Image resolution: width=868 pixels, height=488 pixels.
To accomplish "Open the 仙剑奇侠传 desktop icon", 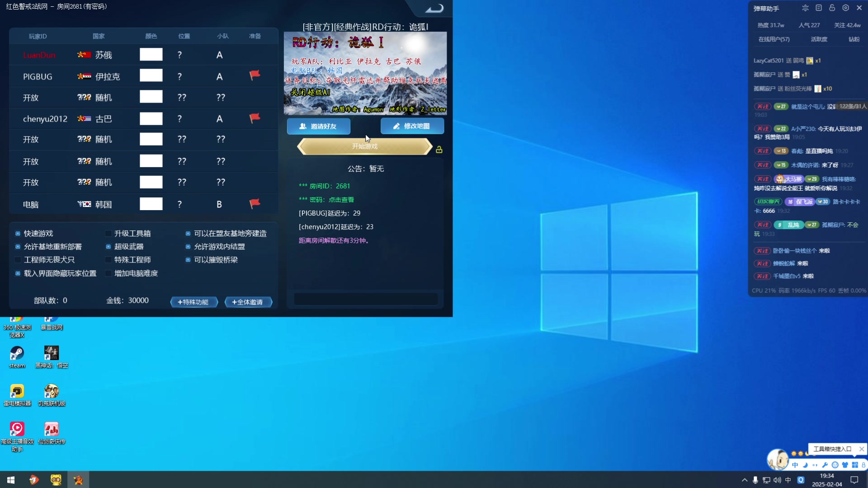I will (52, 433).
